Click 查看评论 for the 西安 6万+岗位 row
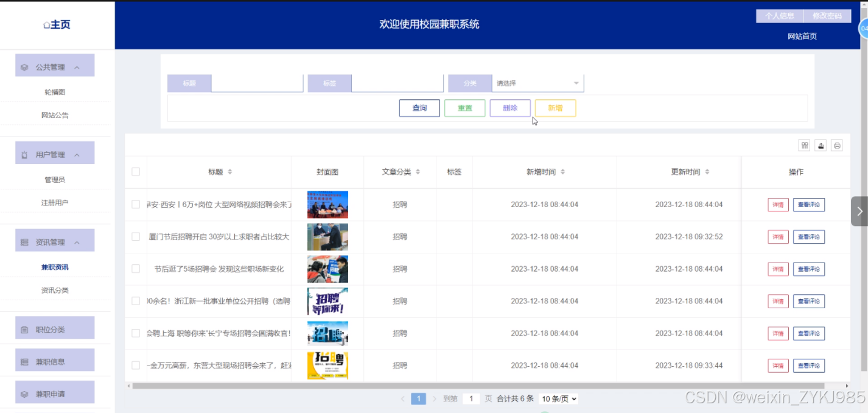The image size is (868, 413). tap(809, 205)
